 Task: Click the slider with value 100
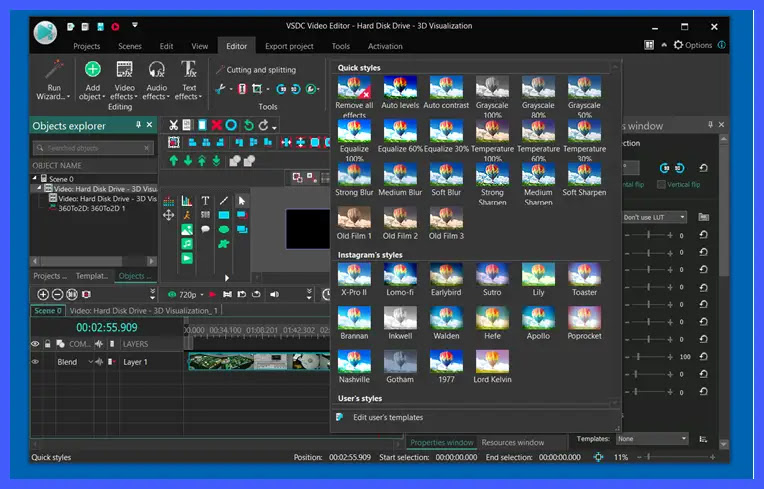pos(648,357)
